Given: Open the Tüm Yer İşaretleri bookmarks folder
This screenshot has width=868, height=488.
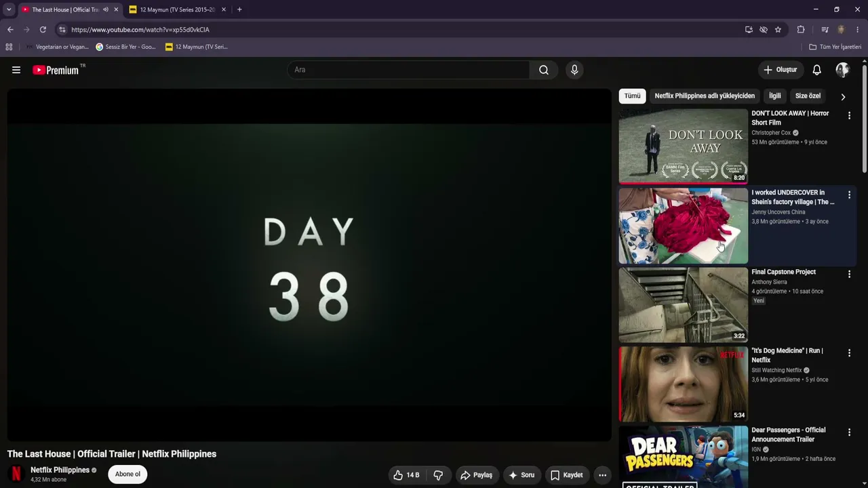Looking at the screenshot, I should pyautogui.click(x=835, y=47).
